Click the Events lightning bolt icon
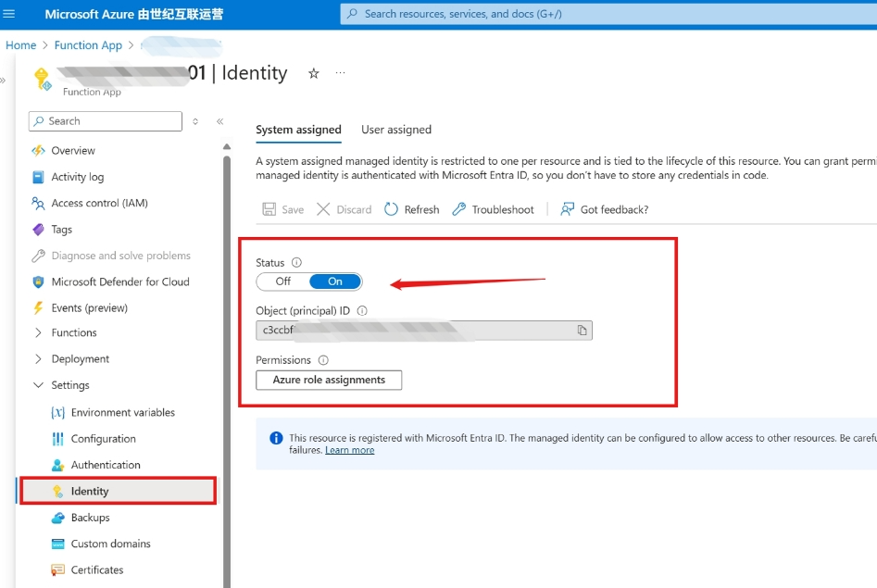This screenshot has width=877, height=588. click(38, 307)
